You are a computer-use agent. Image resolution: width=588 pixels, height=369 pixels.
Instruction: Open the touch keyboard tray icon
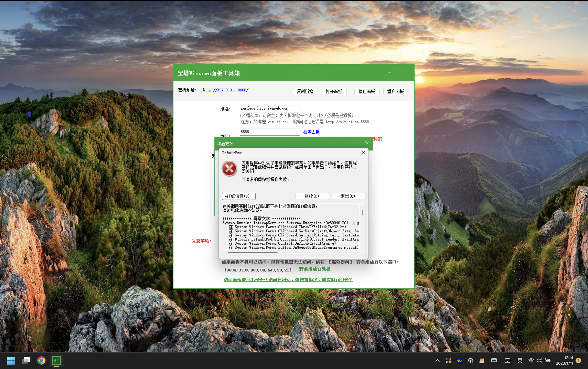(x=494, y=360)
